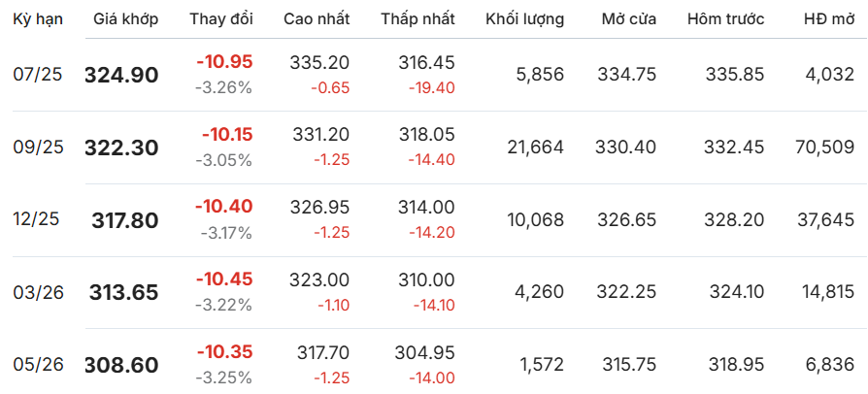868x394 pixels.
Task: Click the Mở cửa column header
Action: pos(629,19)
